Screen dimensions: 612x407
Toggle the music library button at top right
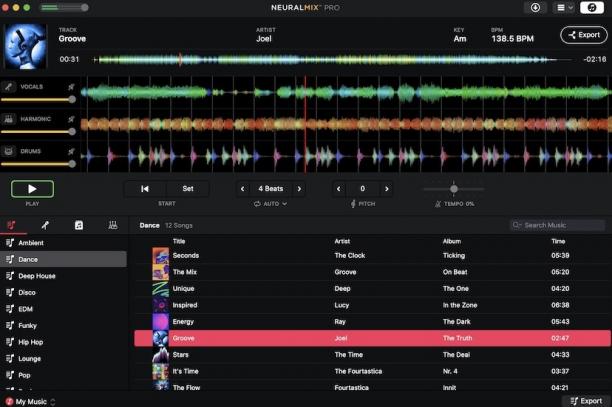click(x=592, y=7)
